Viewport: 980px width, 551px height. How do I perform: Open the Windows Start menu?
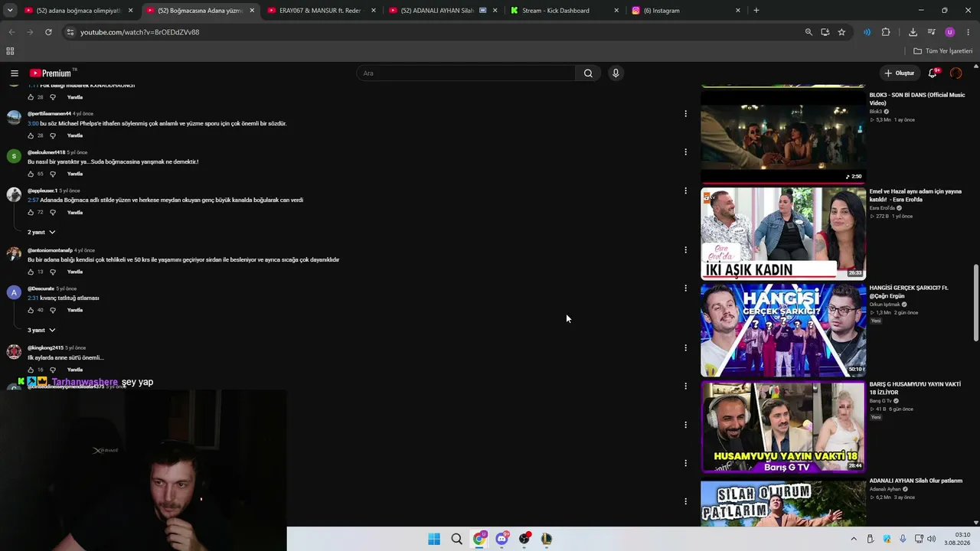point(434,539)
